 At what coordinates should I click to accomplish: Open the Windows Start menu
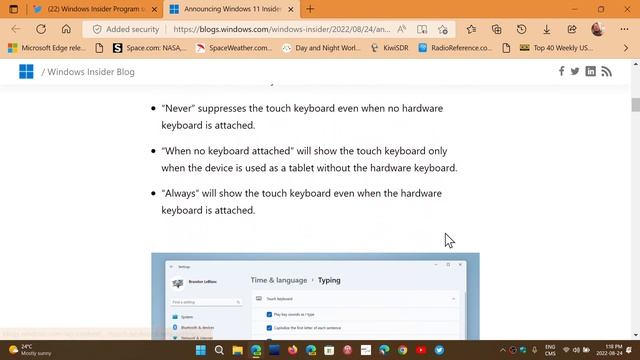click(x=201, y=350)
